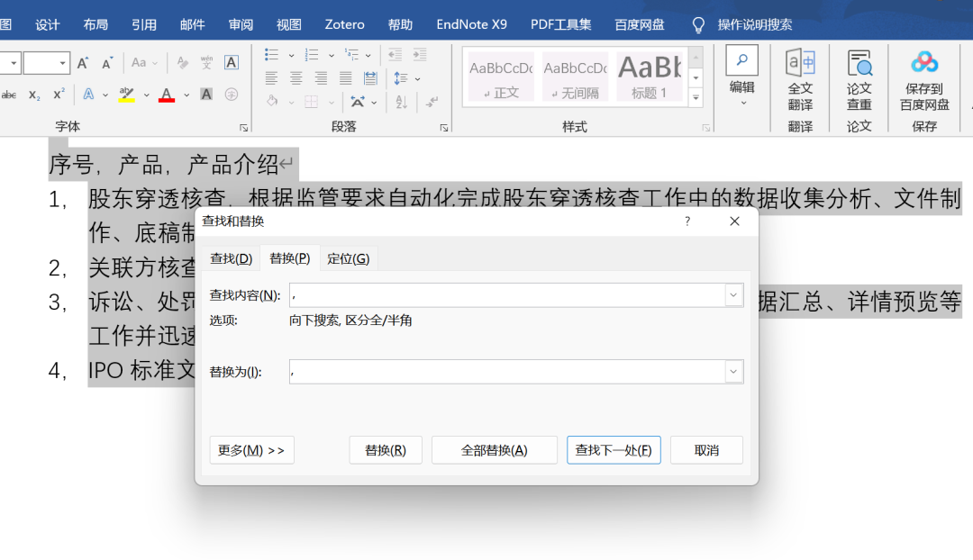
Task: Click the shrink font size icon
Action: [107, 63]
